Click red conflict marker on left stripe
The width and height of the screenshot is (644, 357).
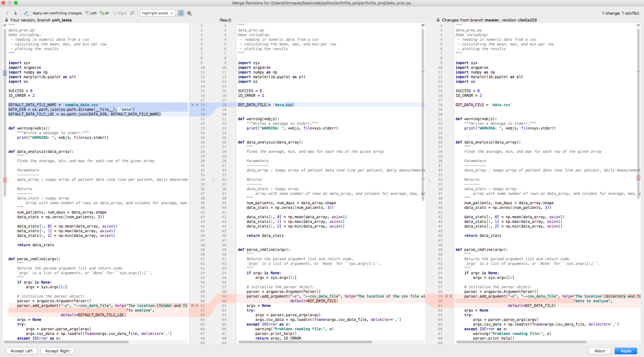click(x=5, y=180)
